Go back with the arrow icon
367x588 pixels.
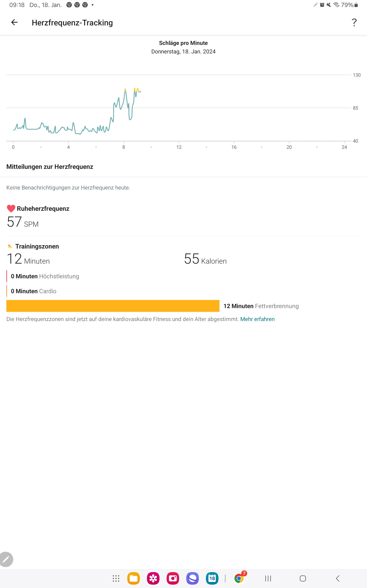14,22
